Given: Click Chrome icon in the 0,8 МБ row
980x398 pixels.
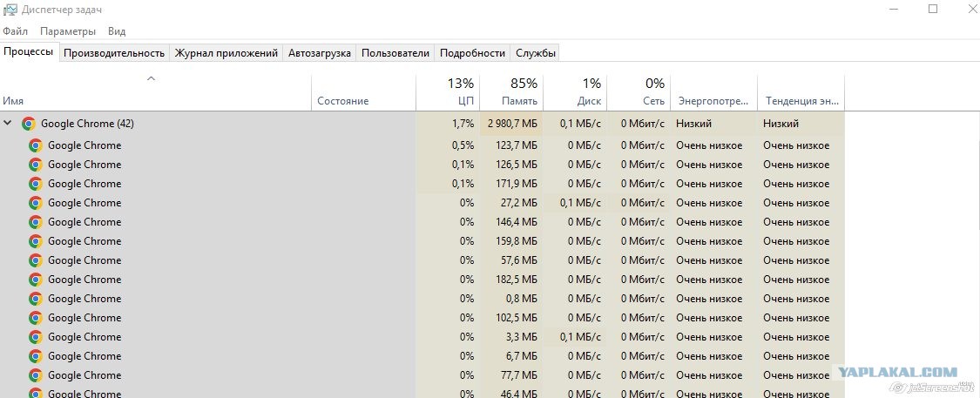Looking at the screenshot, I should (x=36, y=299).
